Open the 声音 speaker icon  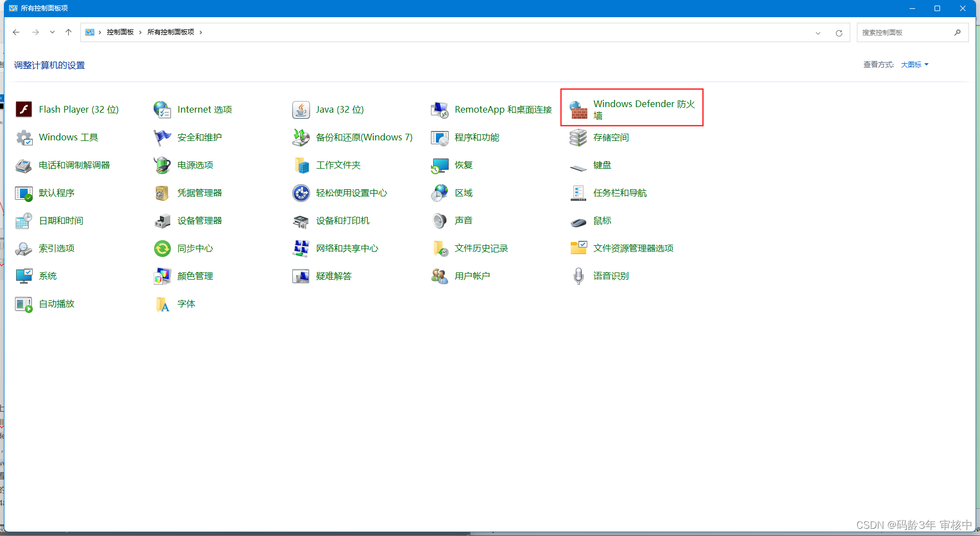(440, 221)
